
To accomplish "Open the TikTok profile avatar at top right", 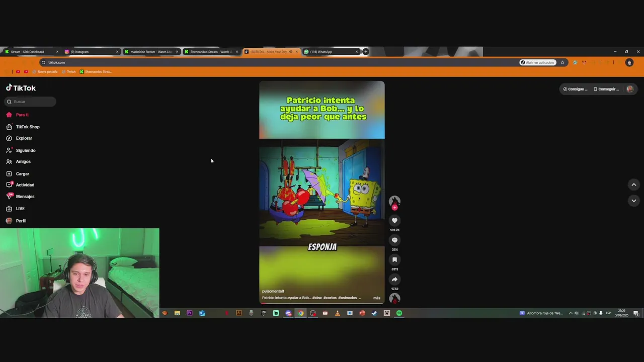I will click(630, 89).
